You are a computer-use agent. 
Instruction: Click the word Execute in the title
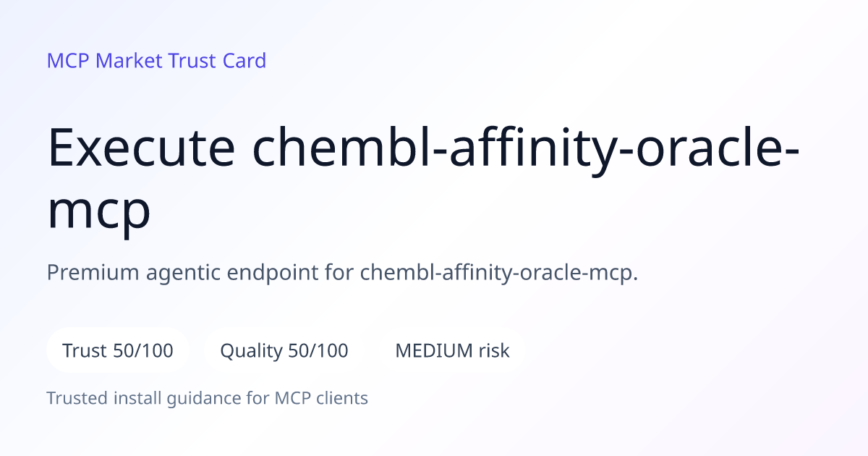141,148
